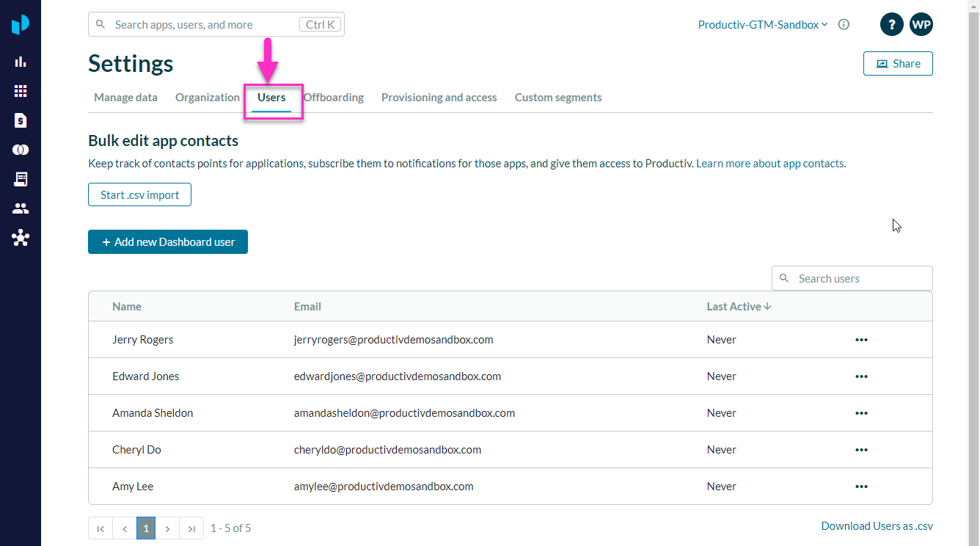Go to the next page of users
The image size is (980, 546).
point(168,528)
